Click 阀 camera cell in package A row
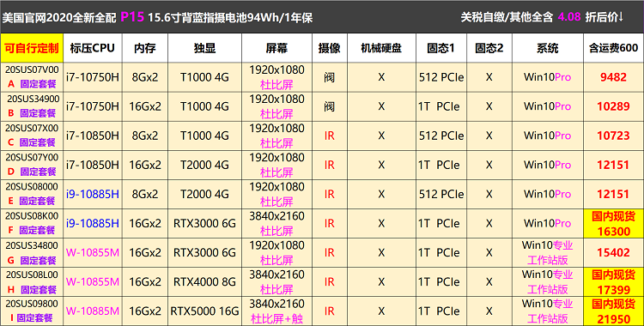The width and height of the screenshot is (644, 326). [x=330, y=77]
